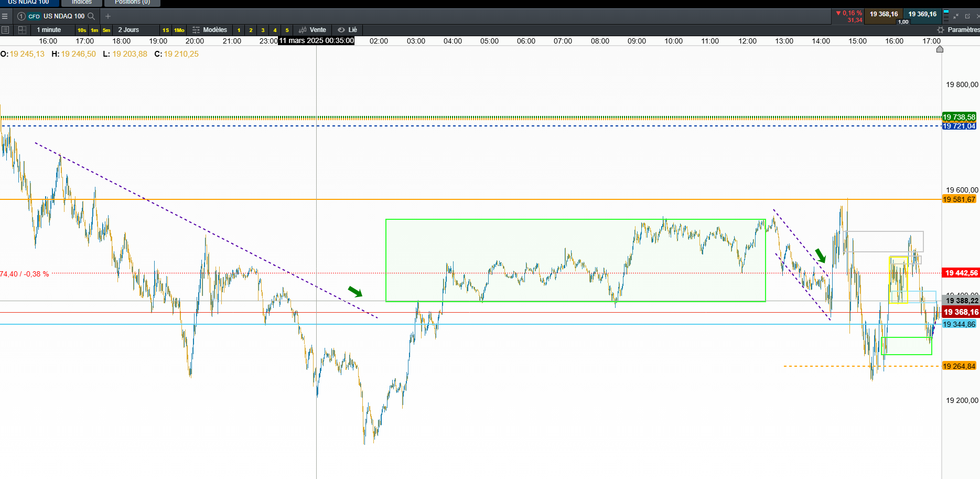Open the list view icon in chart toolbar
This screenshot has width=980, height=479.
[x=5, y=30]
